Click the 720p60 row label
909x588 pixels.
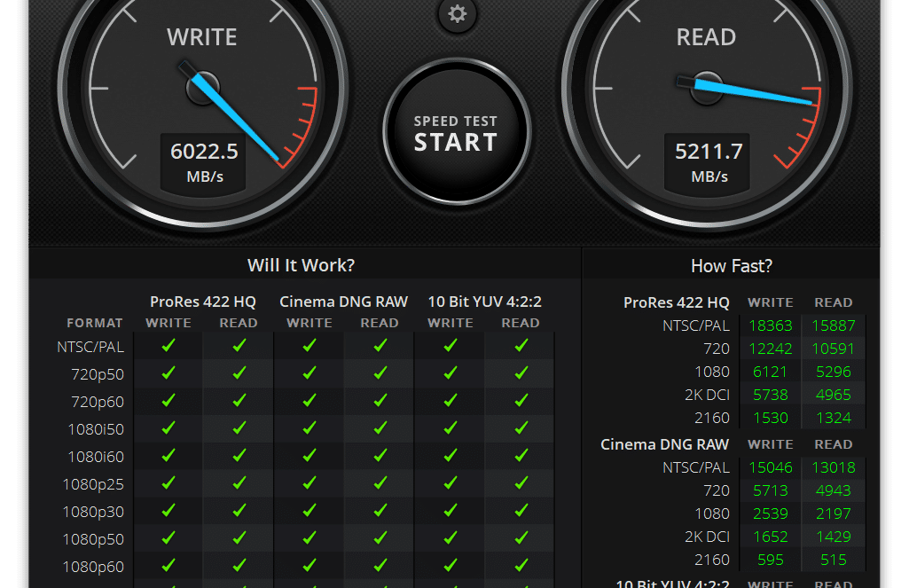[x=98, y=401]
